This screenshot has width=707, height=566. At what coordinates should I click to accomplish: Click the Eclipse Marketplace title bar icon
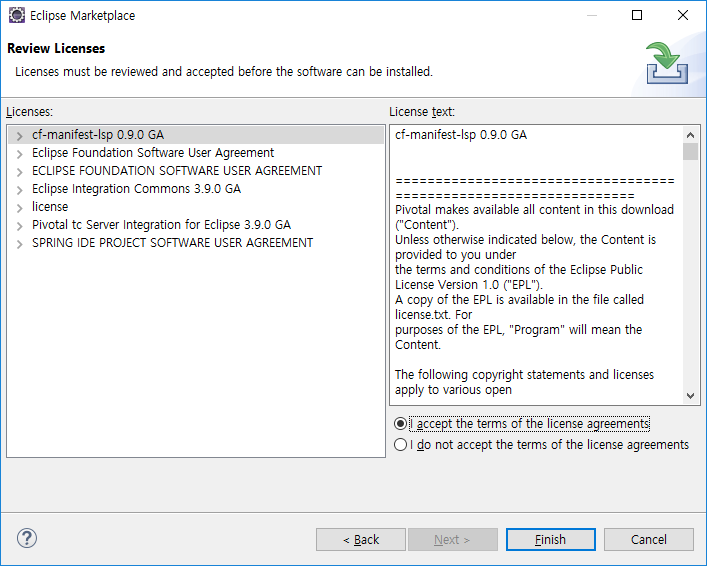click(17, 15)
